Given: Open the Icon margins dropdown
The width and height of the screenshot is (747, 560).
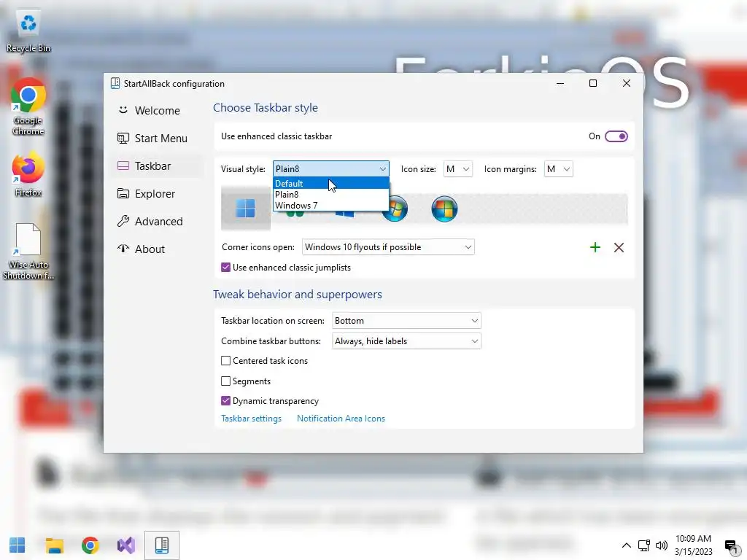Looking at the screenshot, I should 558,169.
